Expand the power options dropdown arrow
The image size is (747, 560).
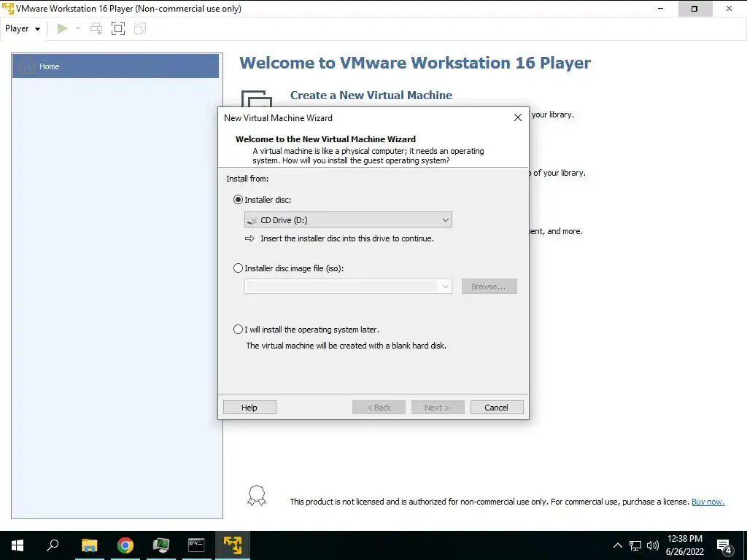click(78, 28)
